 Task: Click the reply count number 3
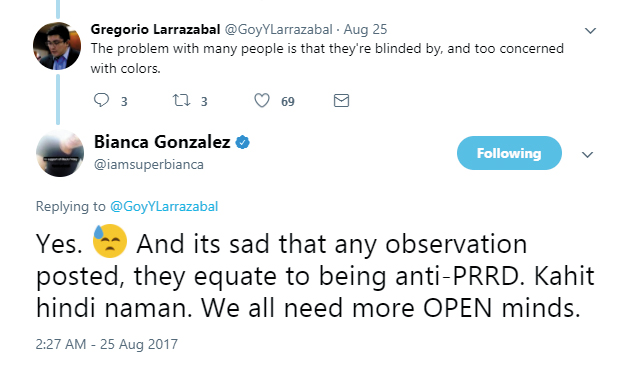point(124,102)
